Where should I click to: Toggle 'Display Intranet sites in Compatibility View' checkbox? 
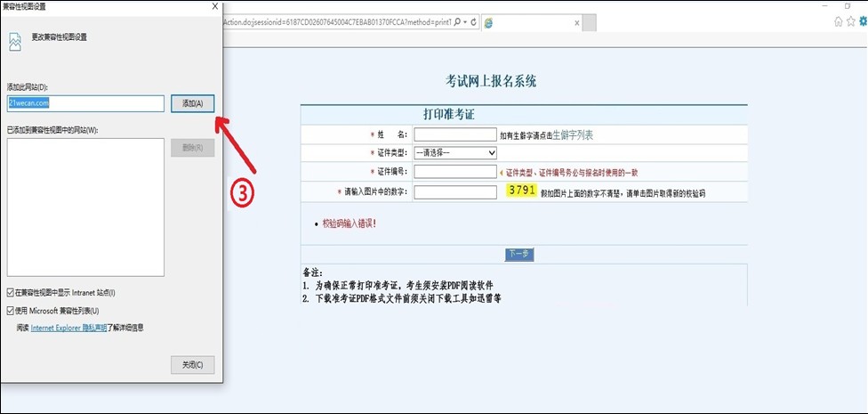[11, 292]
